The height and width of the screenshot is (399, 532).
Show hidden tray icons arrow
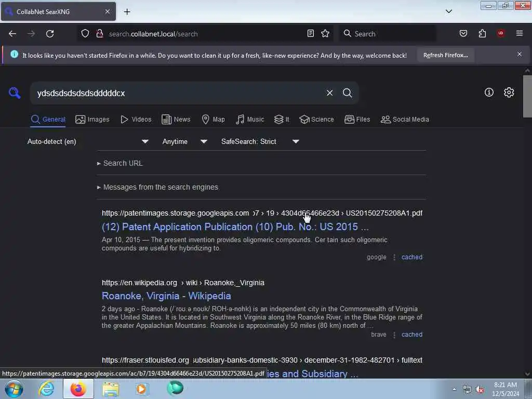coord(454,390)
